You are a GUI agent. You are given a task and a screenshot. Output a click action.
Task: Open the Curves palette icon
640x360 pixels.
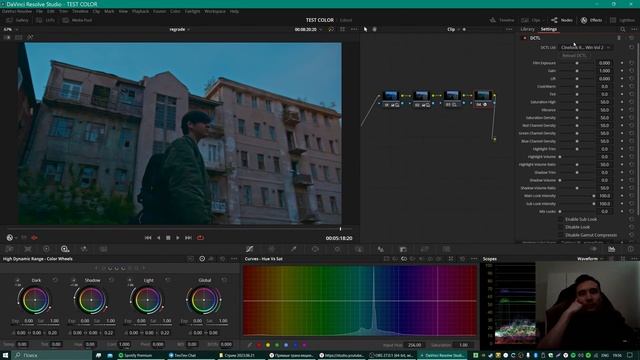[x=249, y=249]
